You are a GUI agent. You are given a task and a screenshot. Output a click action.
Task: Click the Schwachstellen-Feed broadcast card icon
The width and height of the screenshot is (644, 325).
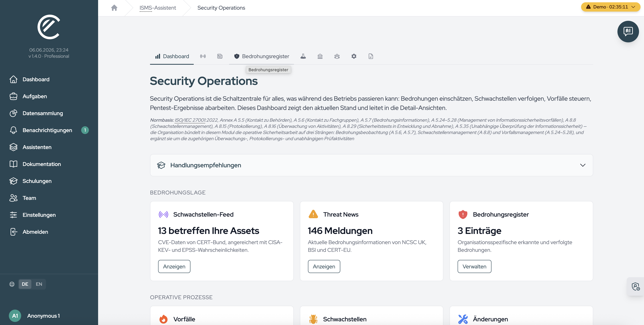[164, 214]
